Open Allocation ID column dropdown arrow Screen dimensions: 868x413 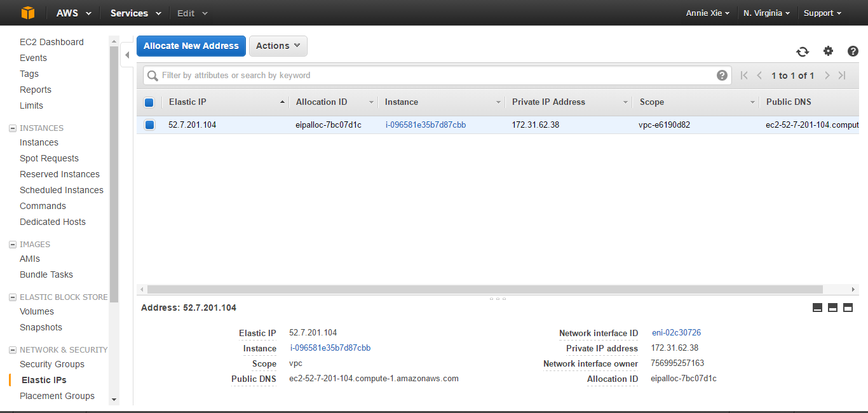pos(371,102)
